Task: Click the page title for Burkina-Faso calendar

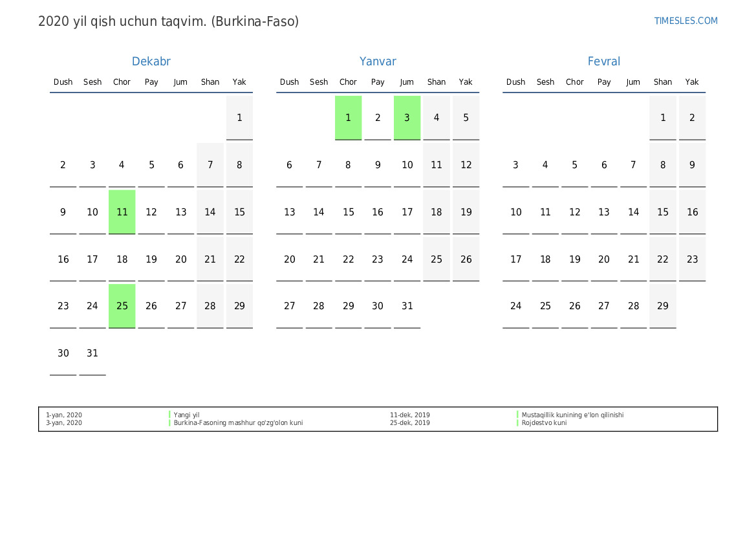Action: click(x=168, y=21)
